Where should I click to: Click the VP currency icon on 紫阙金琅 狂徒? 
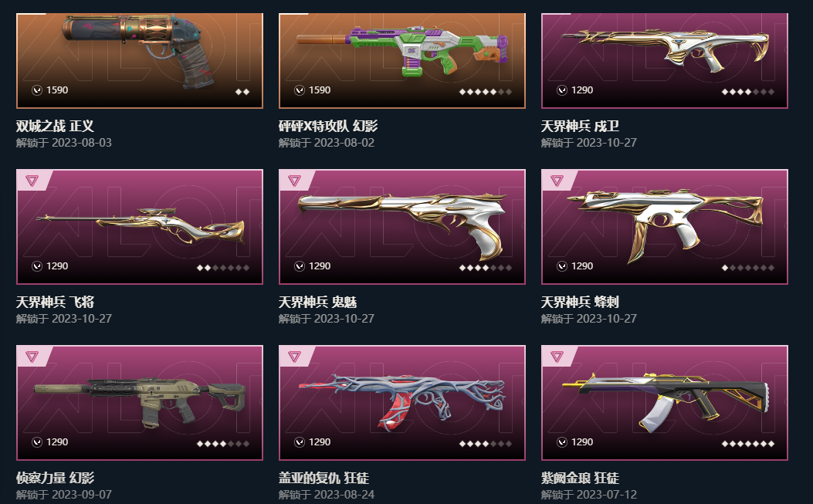click(561, 441)
